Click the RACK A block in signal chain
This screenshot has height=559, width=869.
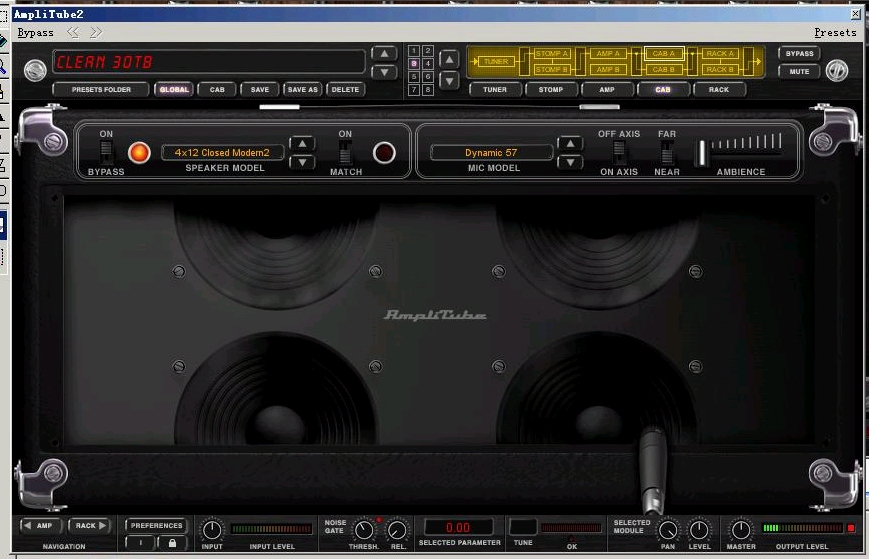[x=720, y=54]
